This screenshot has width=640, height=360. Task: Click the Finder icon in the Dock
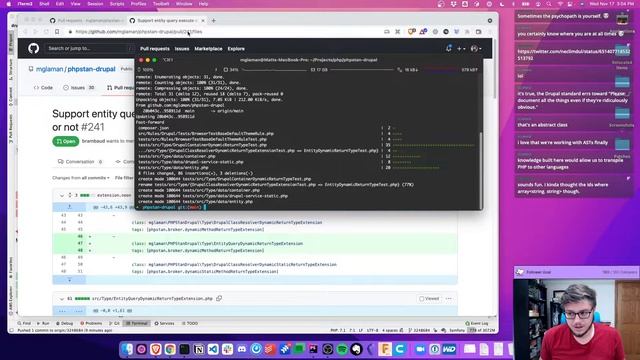coord(127,349)
